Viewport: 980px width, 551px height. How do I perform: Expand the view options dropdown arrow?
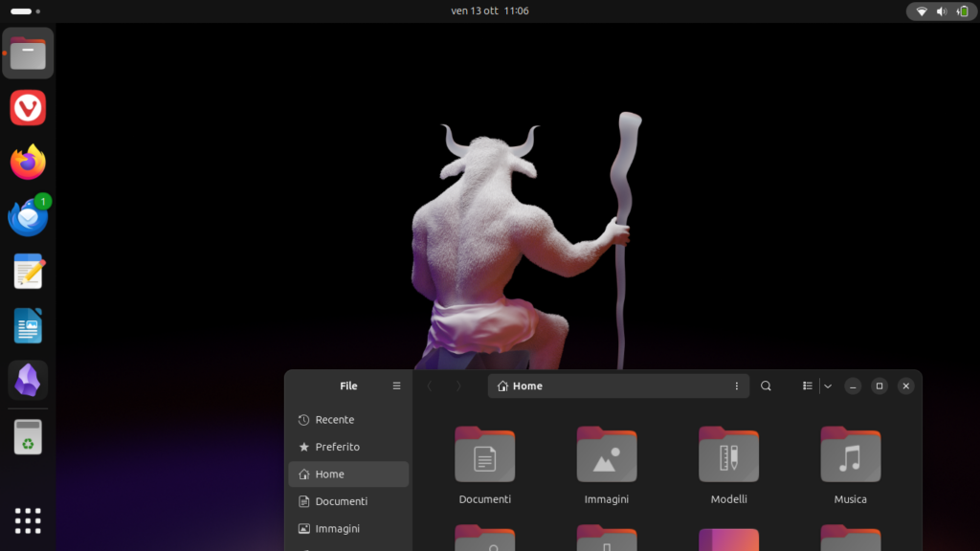[x=828, y=386]
